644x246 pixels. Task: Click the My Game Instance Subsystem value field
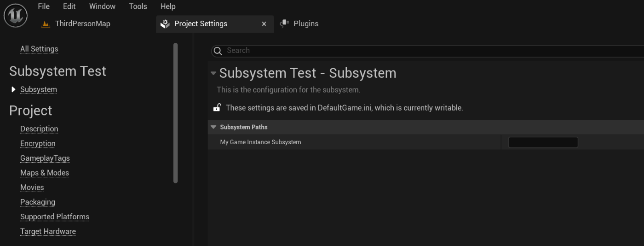click(x=543, y=142)
